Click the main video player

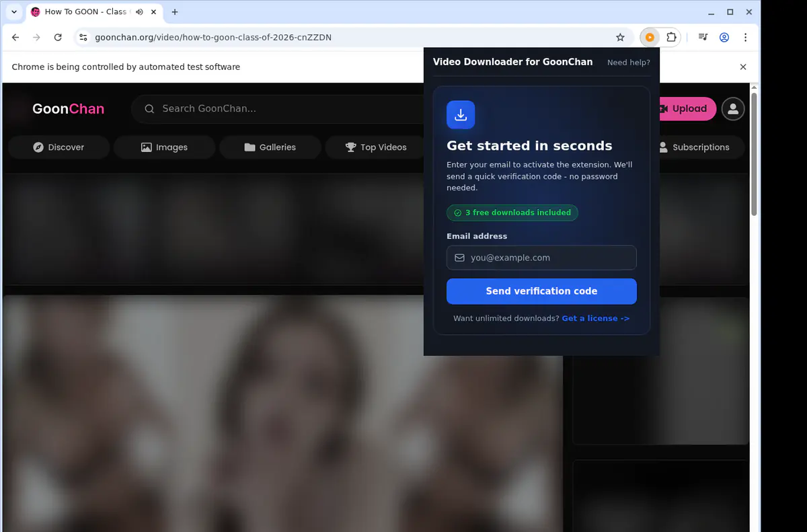282,414
